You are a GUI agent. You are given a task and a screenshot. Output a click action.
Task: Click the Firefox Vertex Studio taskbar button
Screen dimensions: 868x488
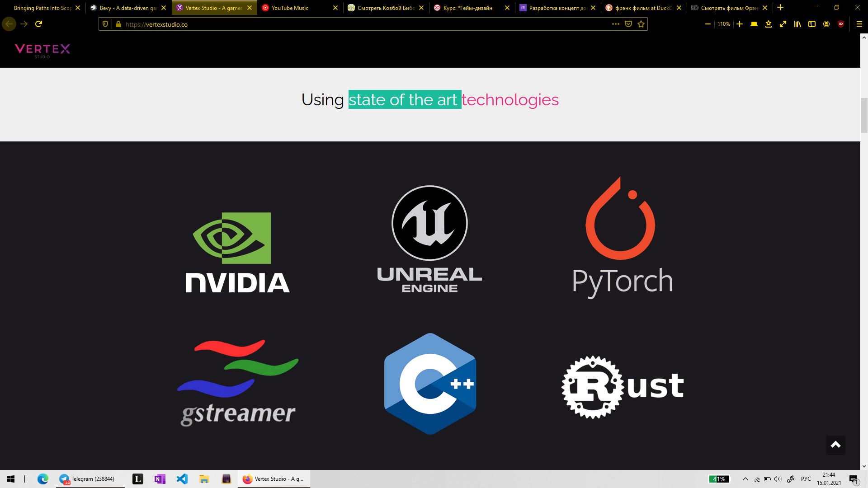[x=274, y=479]
